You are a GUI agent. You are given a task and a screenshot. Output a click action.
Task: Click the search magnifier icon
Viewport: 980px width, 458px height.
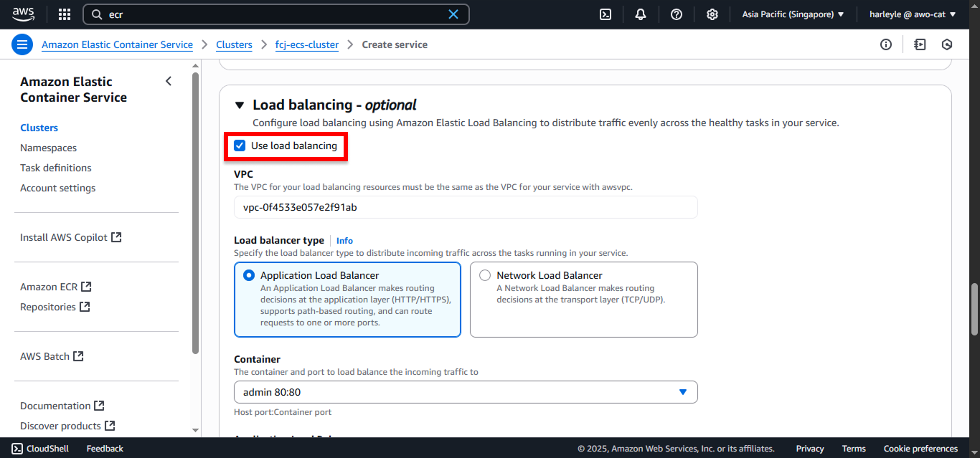click(x=97, y=14)
